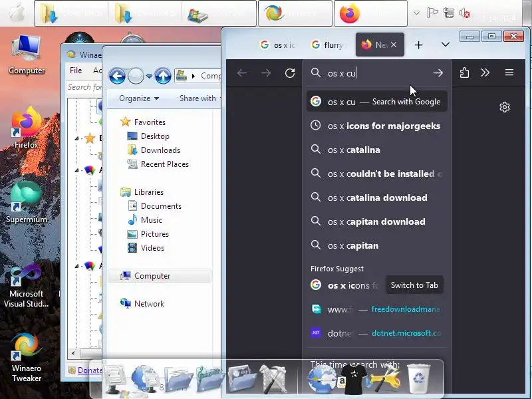Image resolution: width=532 pixels, height=399 pixels.
Task: Click the Switch to Tab button
Action: (x=414, y=285)
